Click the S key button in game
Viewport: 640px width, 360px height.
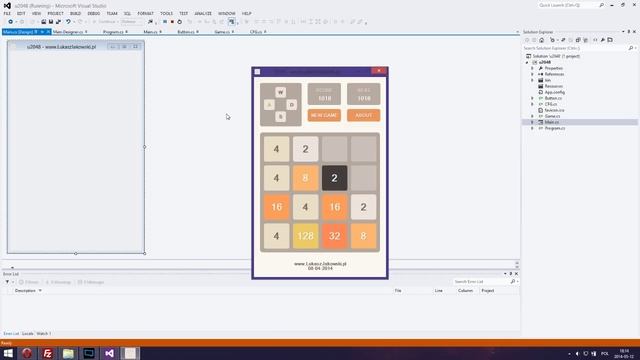point(280,117)
